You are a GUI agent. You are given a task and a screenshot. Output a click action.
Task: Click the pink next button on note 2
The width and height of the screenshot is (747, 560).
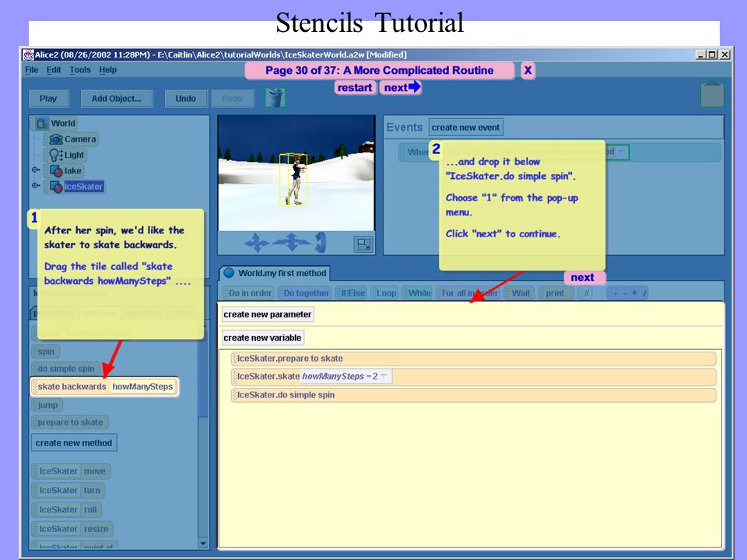point(584,277)
